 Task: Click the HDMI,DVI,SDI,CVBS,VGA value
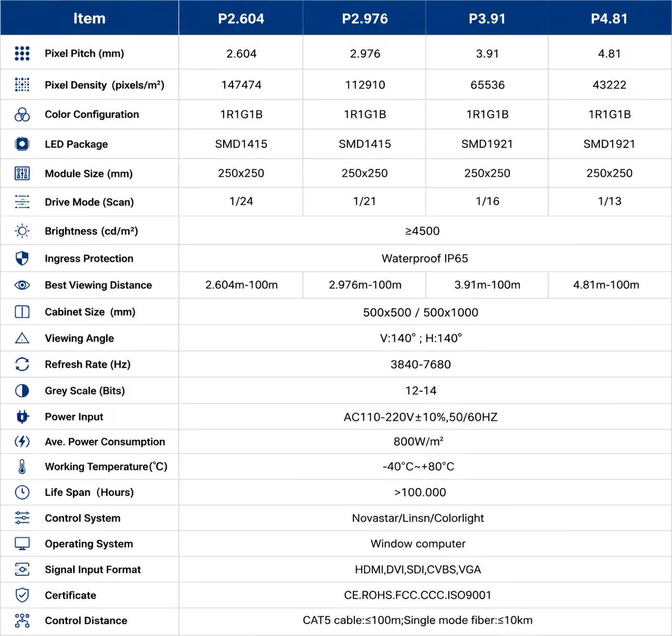(418, 570)
